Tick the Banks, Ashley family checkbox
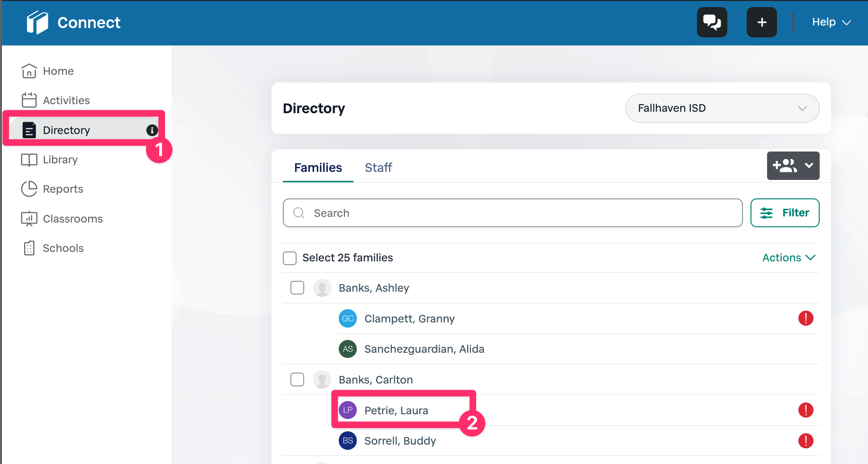The height and width of the screenshot is (464, 868). 297,288
